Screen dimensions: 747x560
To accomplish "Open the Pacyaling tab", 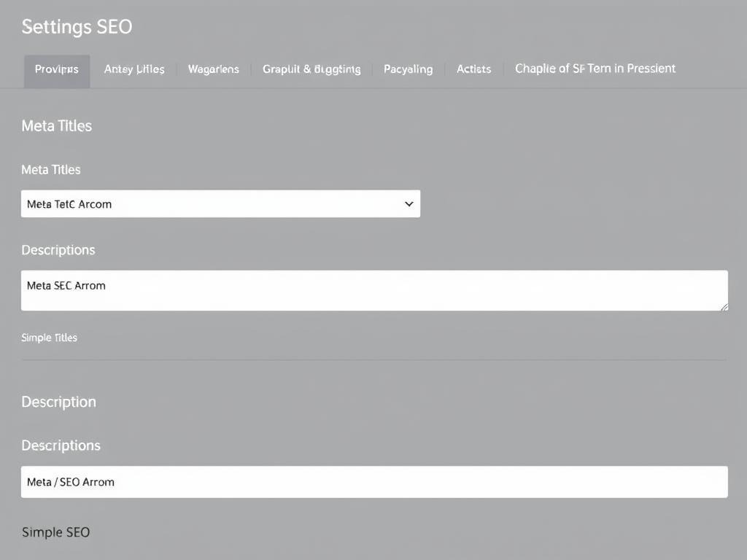I will 409,69.
